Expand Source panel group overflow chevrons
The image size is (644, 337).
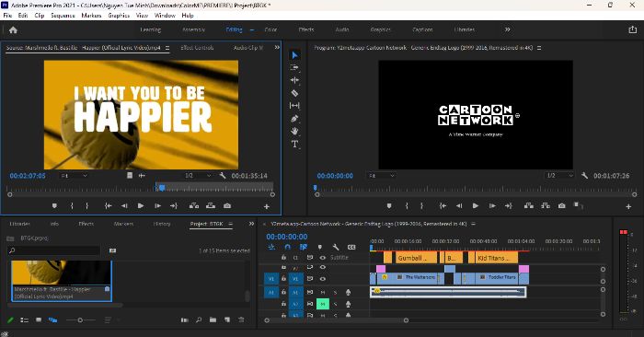tap(277, 48)
